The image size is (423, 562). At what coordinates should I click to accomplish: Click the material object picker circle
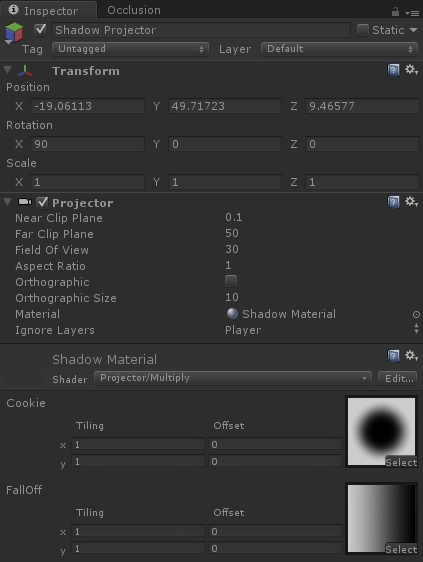coord(416,314)
